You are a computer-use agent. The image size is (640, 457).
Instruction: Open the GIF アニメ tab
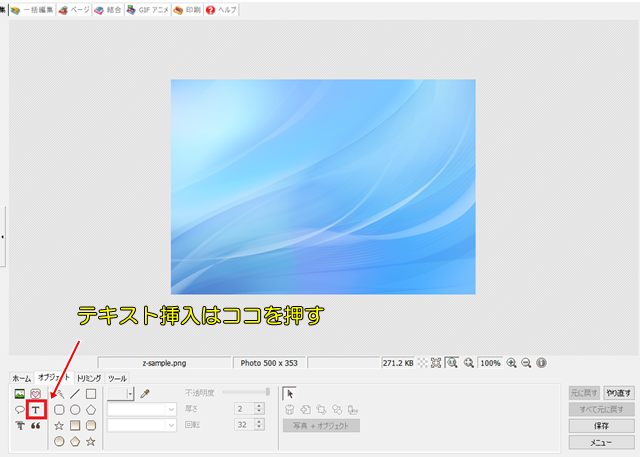click(148, 10)
